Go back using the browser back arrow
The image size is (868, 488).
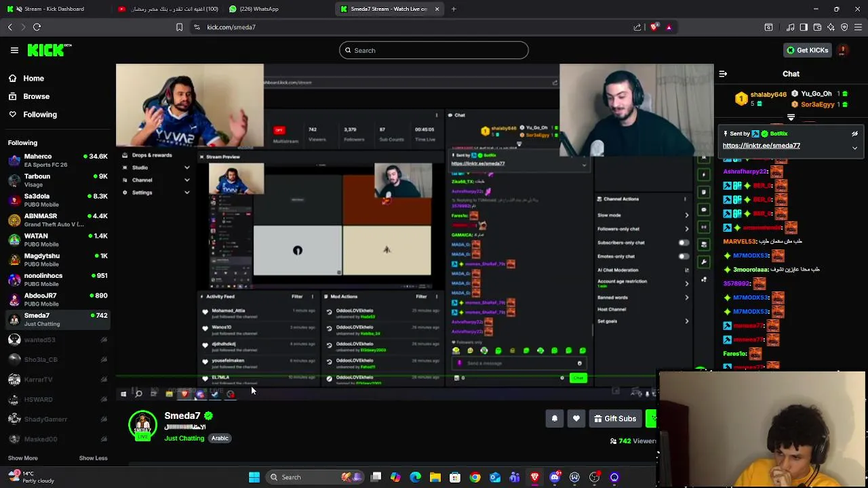click(10, 27)
